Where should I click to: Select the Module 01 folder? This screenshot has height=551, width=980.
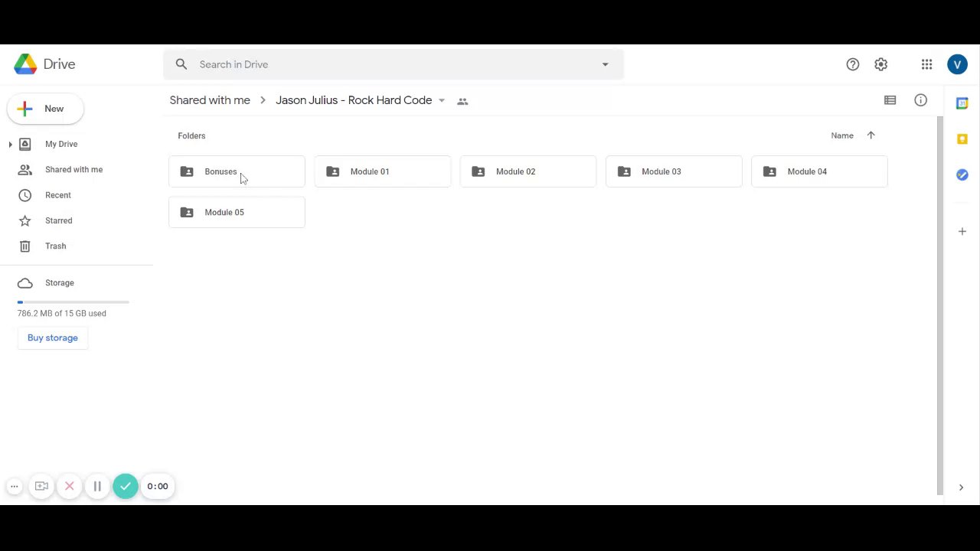(382, 171)
